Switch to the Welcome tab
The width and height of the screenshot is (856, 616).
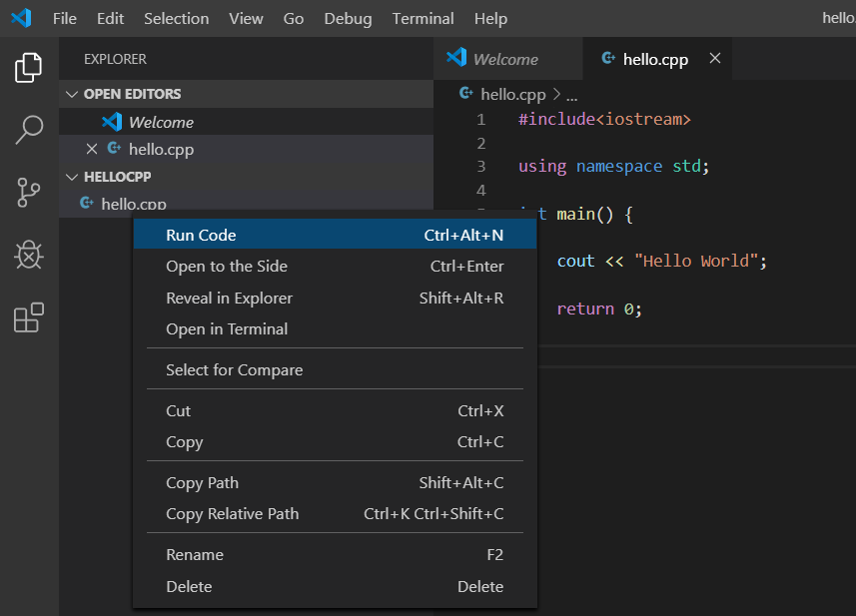(507, 58)
